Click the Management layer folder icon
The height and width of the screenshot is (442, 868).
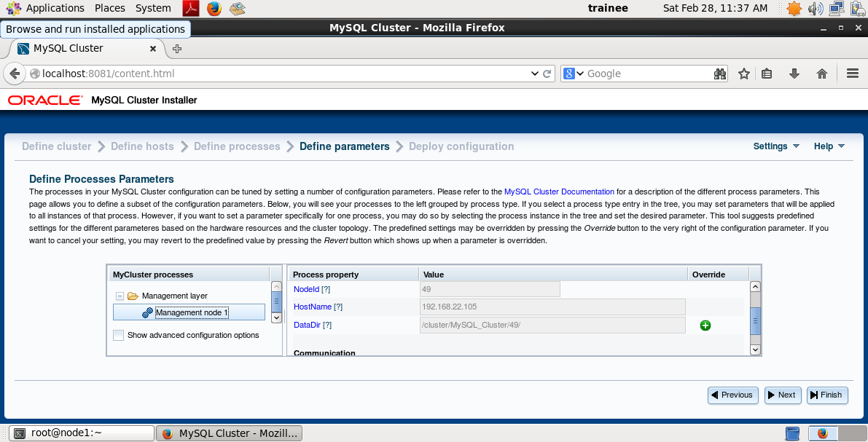pos(133,296)
